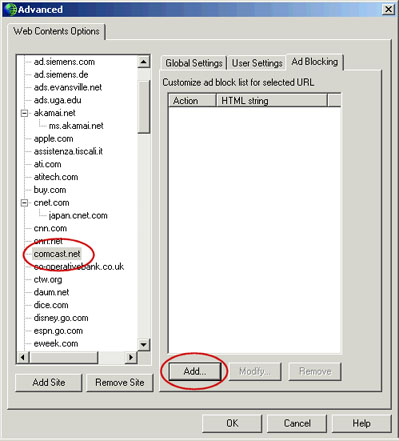Select the Modify... button

[255, 371]
